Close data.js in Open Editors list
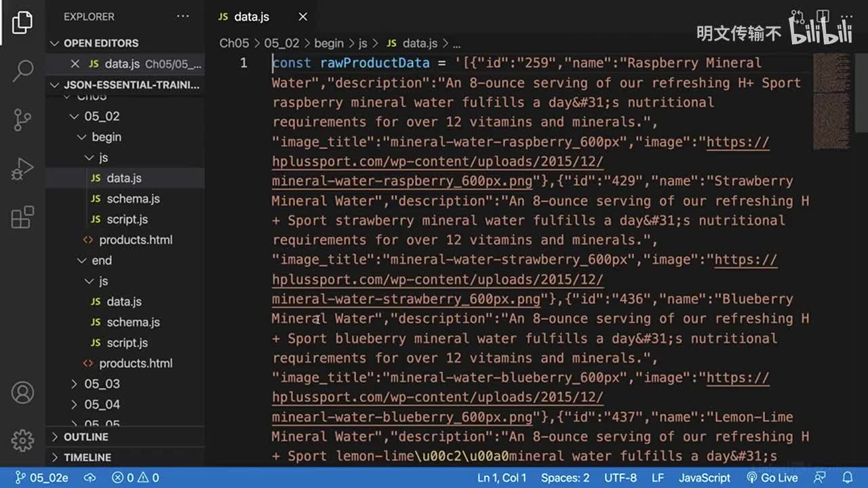The width and height of the screenshot is (868, 488). point(75,64)
